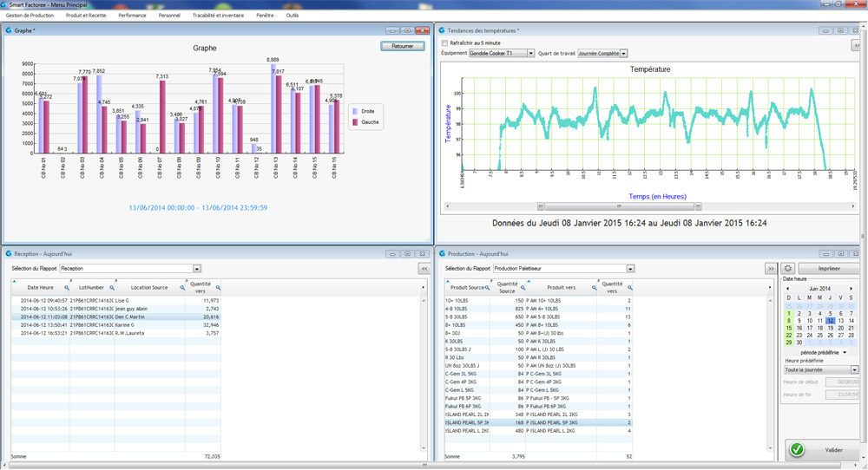
Task: Click LotNumber column search magnifier
Action: [112, 288]
